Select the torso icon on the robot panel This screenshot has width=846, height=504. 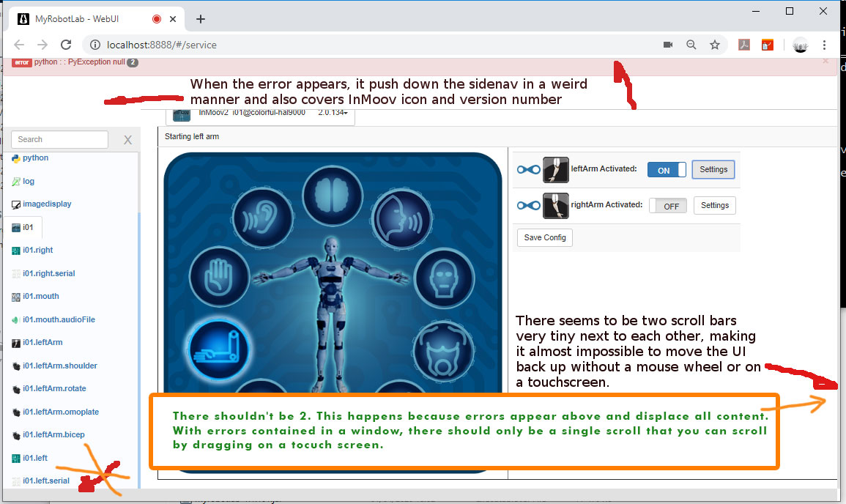coord(443,352)
